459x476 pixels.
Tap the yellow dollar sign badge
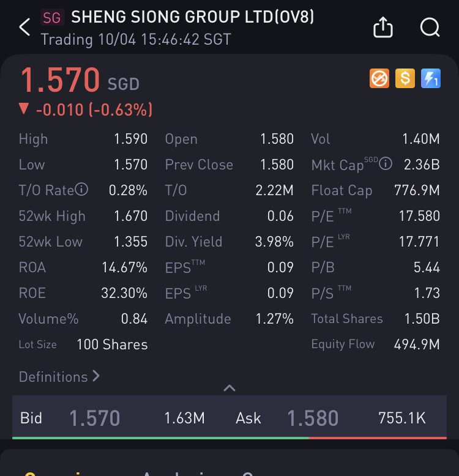click(x=405, y=78)
